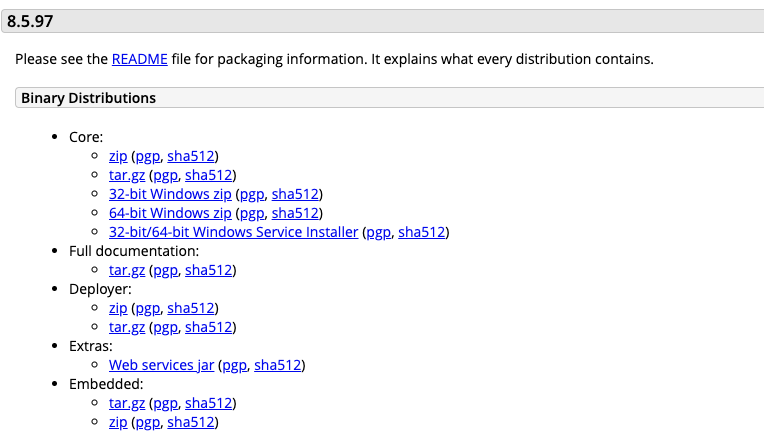
Task: Open pgp for 64-bit Windows zip
Action: 252,213
